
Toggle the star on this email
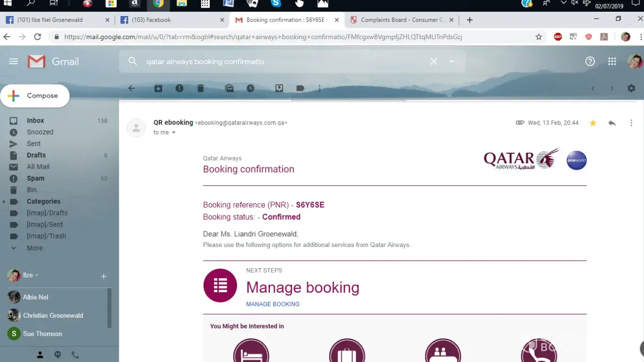click(x=593, y=123)
